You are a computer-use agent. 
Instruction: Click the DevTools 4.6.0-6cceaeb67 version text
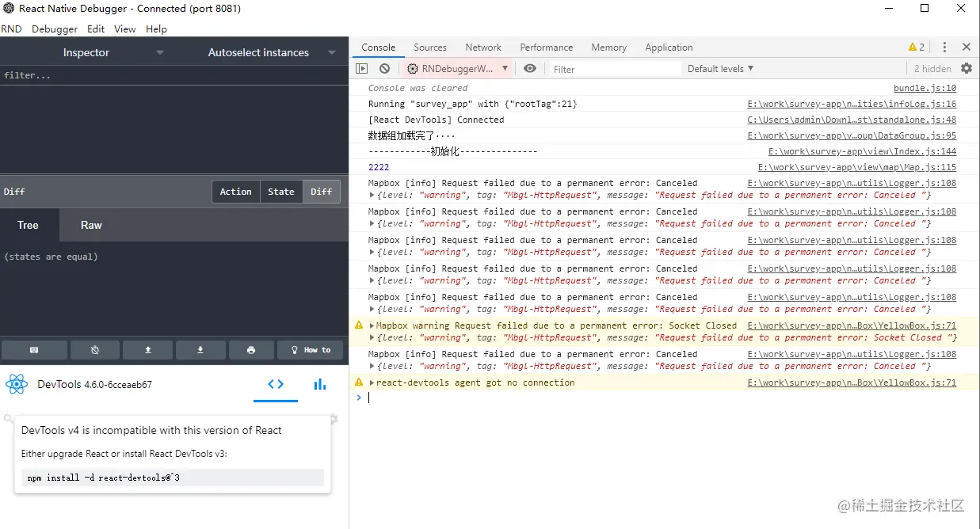pyautogui.click(x=94, y=384)
